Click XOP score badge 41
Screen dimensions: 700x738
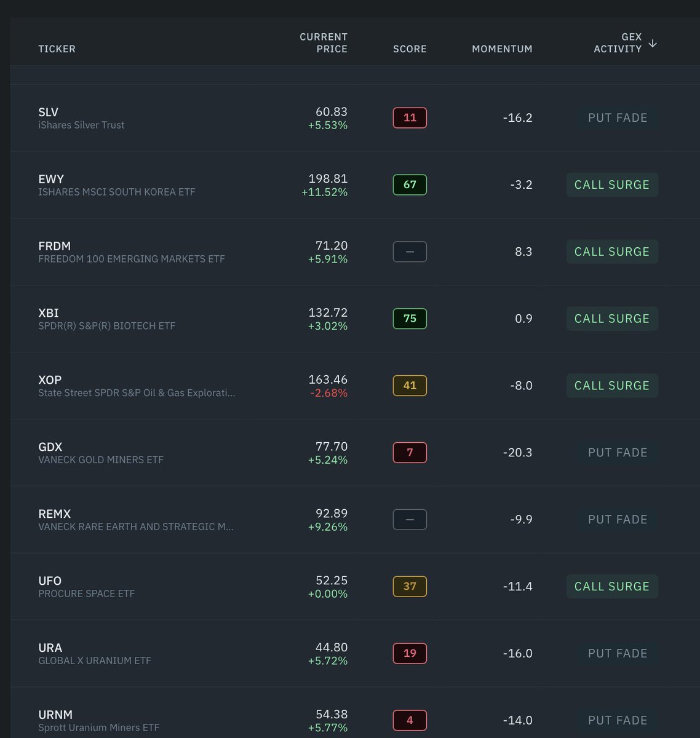click(x=410, y=386)
